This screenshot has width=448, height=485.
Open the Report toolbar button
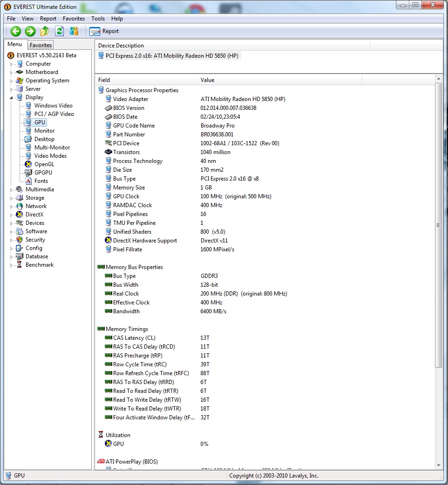[104, 31]
